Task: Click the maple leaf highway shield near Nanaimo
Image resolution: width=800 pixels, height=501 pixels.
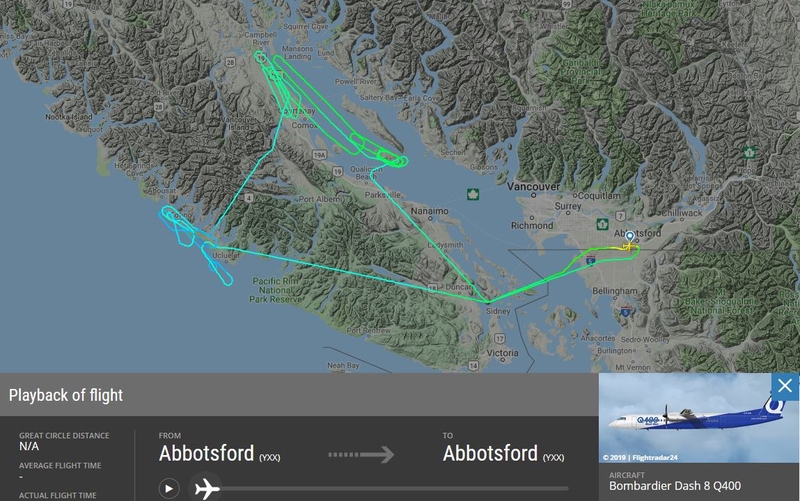Action: (x=473, y=194)
